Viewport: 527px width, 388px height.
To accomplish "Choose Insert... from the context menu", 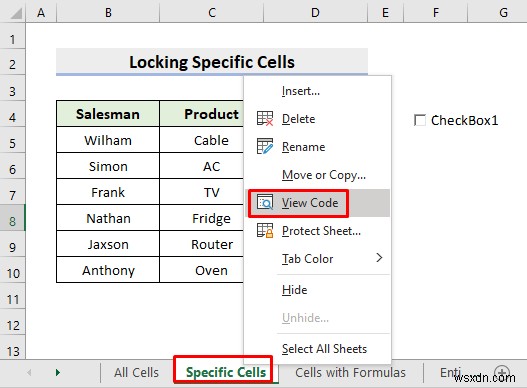I will pos(318,91).
